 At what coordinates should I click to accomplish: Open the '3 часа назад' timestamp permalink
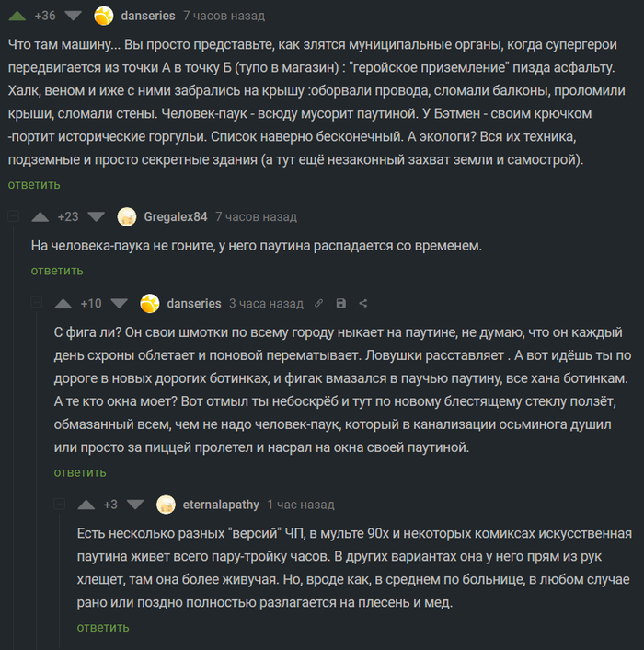[266, 304]
